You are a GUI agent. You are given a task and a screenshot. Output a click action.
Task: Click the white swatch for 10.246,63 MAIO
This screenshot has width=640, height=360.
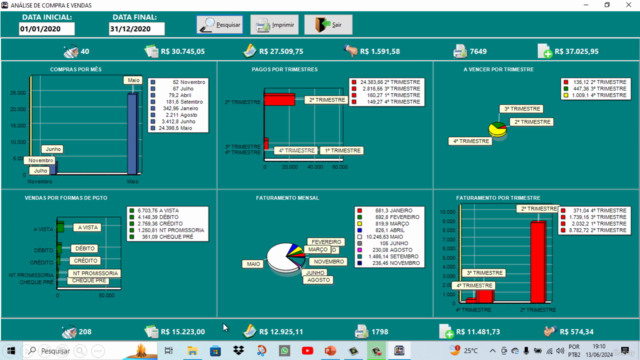[x=360, y=237]
